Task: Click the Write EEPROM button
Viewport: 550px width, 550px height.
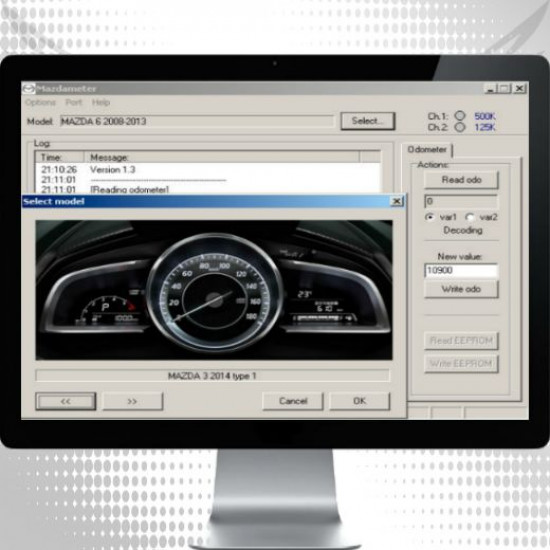Action: point(461,363)
